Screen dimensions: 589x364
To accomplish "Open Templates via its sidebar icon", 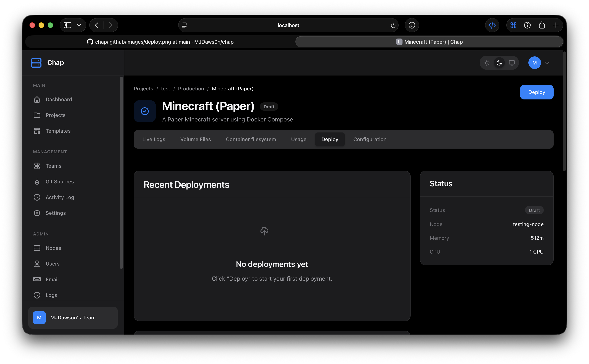I will click(37, 131).
